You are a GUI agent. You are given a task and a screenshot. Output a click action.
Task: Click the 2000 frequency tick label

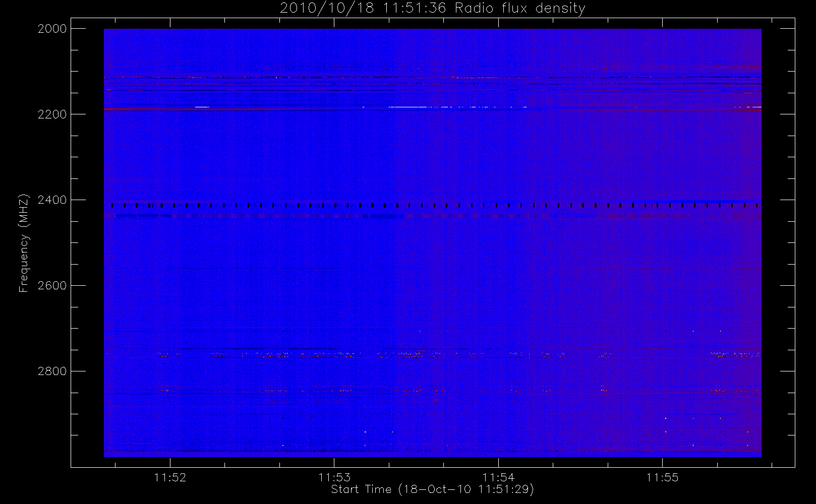(x=52, y=29)
